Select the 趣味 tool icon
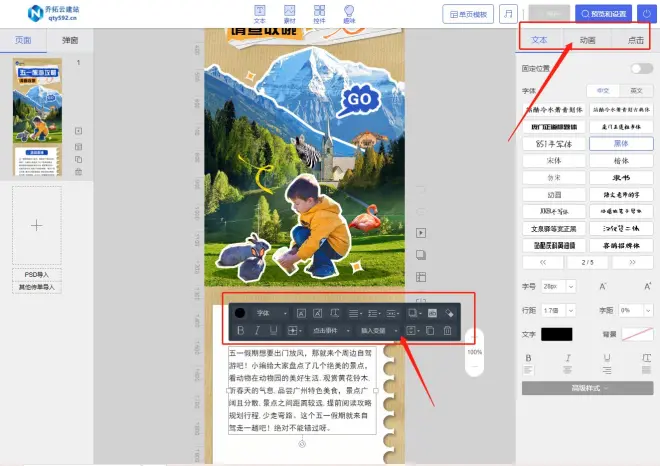 click(x=349, y=13)
